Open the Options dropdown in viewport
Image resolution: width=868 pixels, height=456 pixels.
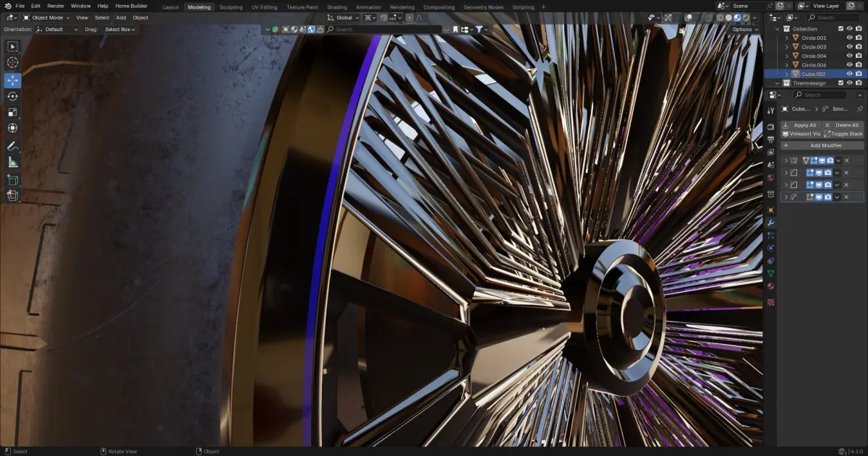pos(744,30)
